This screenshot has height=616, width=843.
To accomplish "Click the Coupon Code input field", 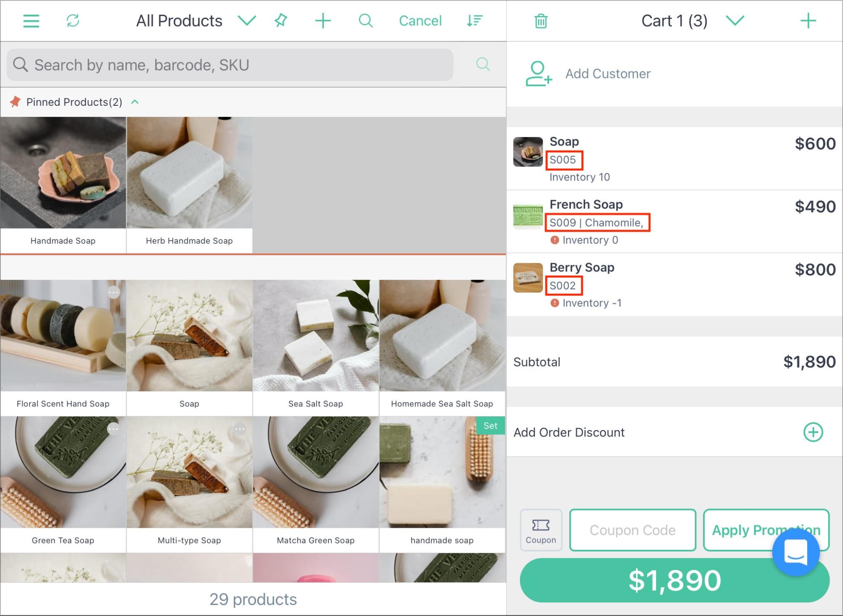I will tap(633, 530).
